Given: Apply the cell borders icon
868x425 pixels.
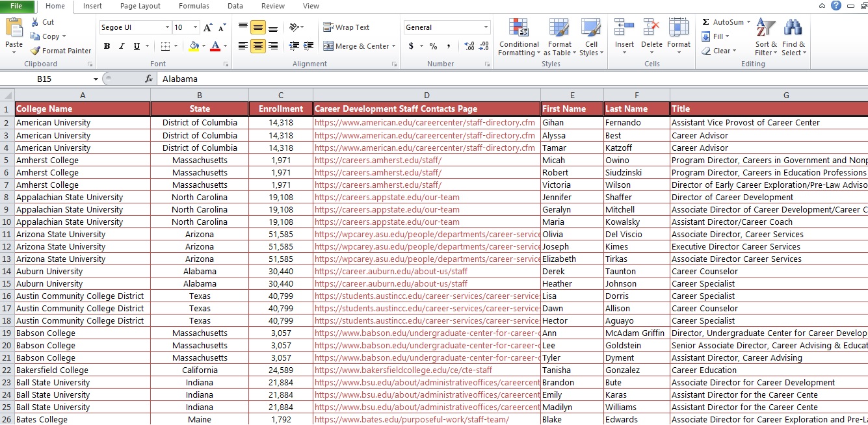Looking at the screenshot, I should tap(165, 46).
